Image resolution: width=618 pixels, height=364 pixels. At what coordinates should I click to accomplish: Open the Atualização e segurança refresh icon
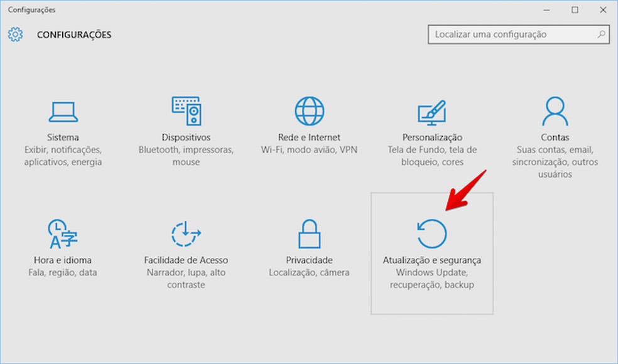[x=432, y=233]
